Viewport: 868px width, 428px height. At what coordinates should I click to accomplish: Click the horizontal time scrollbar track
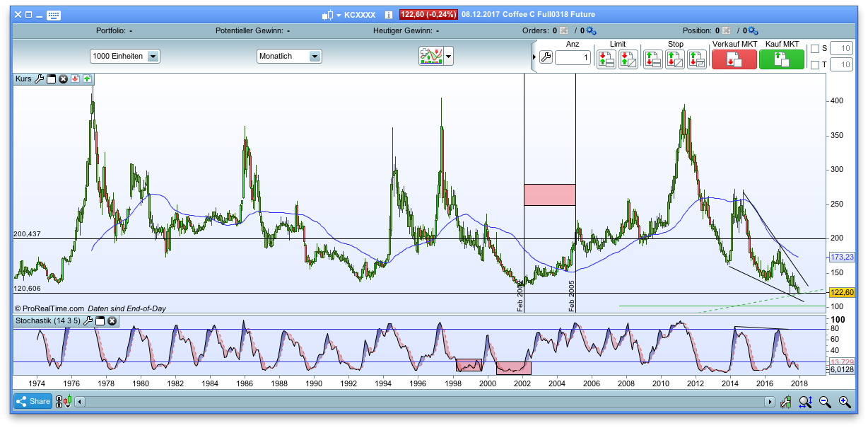pos(425,402)
